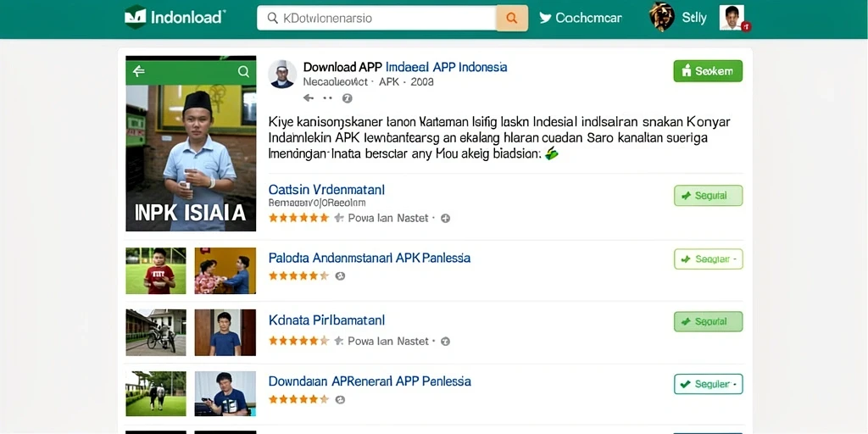Click the Indonload logo
The image size is (868, 434).
[175, 17]
